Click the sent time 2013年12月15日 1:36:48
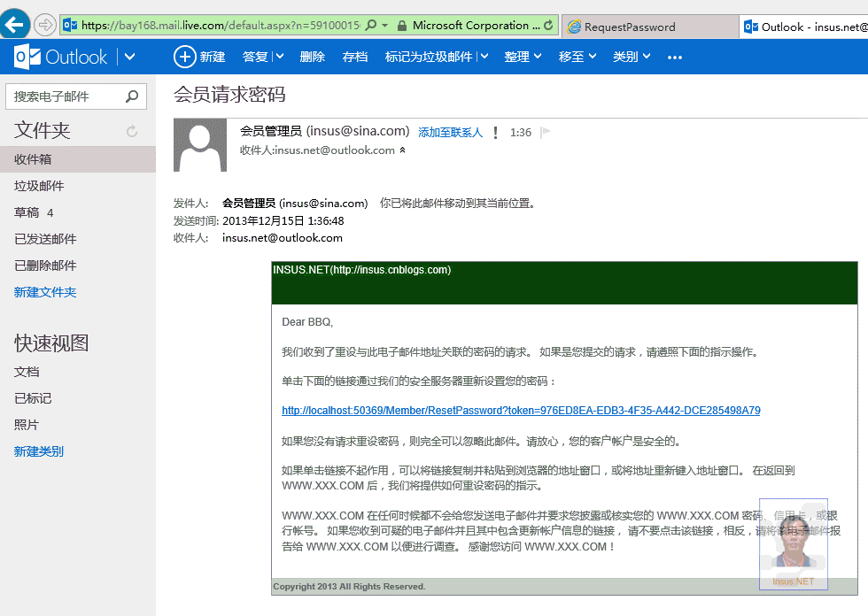 click(283, 220)
